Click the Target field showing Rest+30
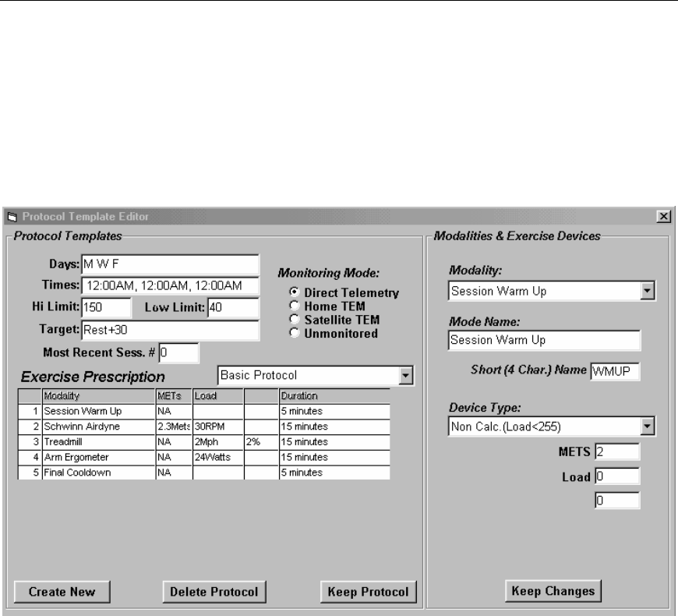This screenshot has width=678, height=616. (171, 330)
